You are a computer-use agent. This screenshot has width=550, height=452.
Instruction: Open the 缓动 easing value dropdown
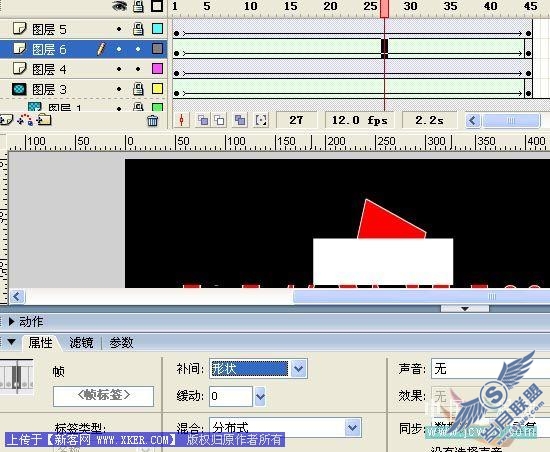pyautogui.click(x=260, y=396)
